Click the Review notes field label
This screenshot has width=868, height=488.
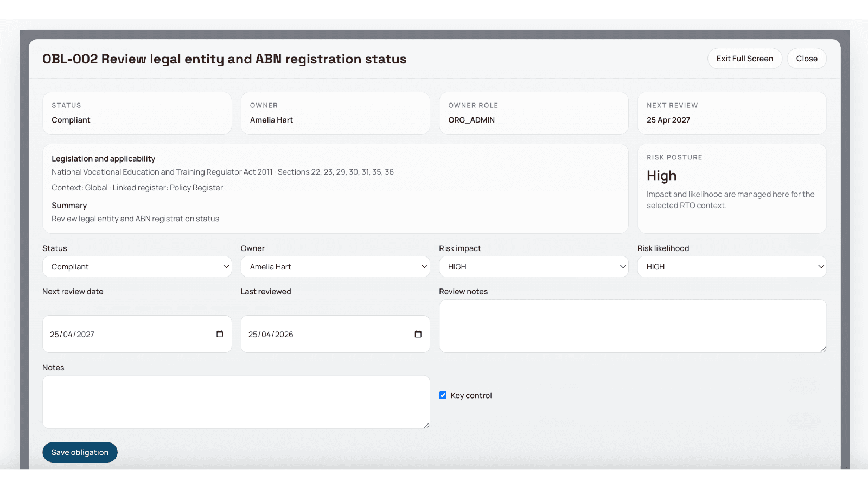tap(463, 292)
